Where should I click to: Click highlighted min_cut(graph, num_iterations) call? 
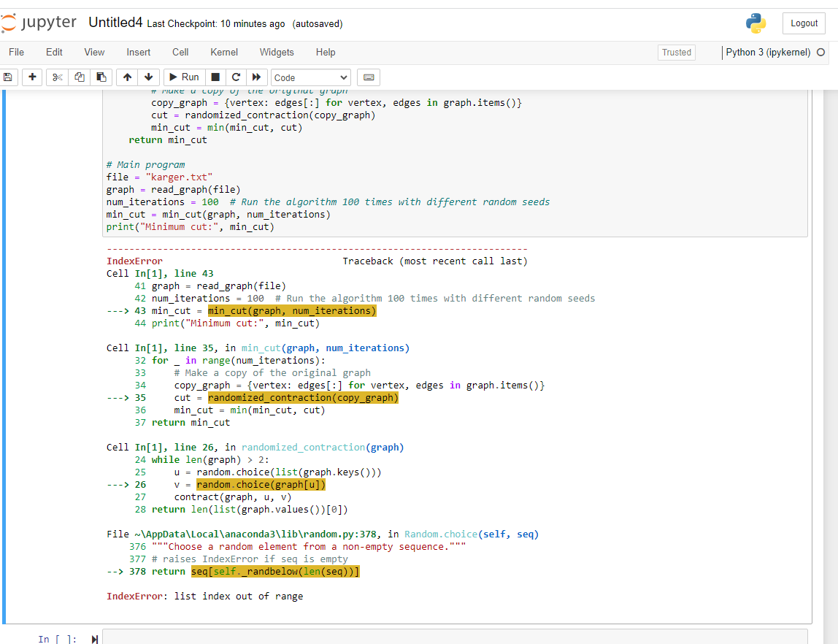tap(292, 310)
